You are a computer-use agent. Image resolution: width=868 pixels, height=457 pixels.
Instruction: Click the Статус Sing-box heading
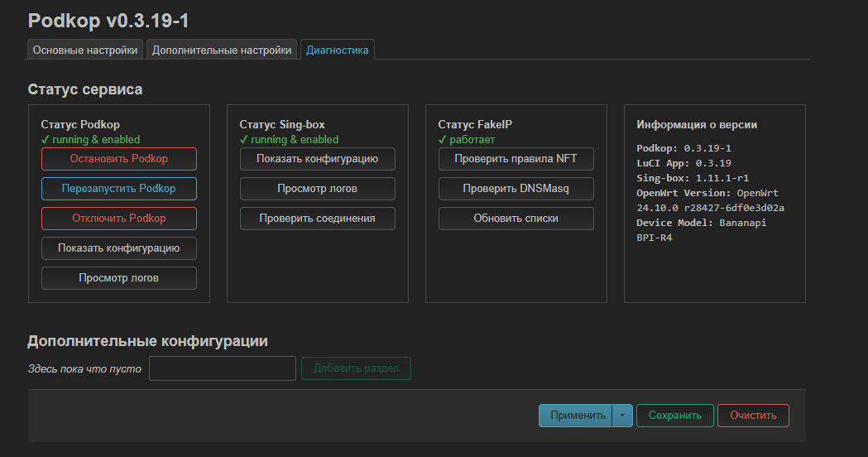[x=282, y=125]
